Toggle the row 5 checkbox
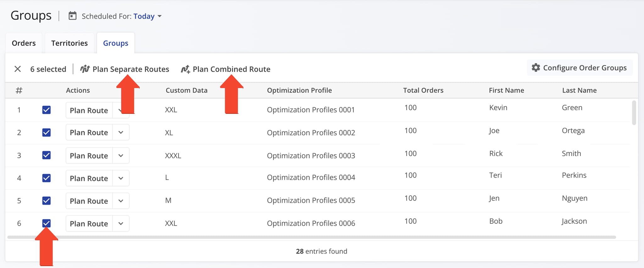 [47, 201]
